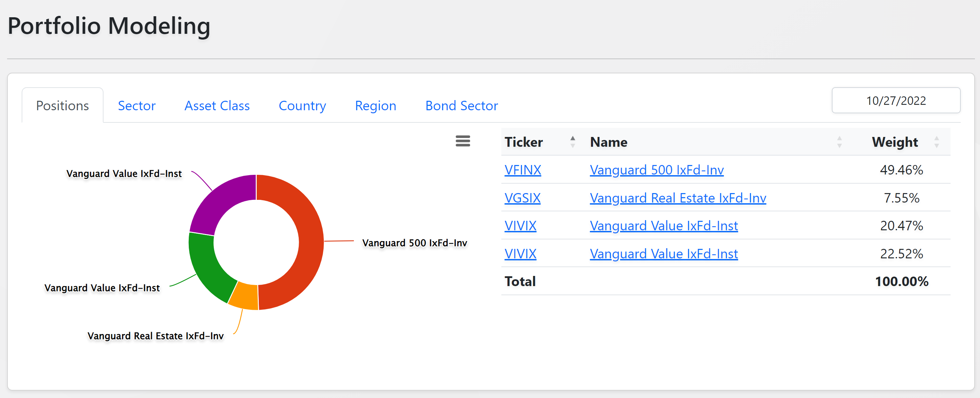Open the Region tab
The image size is (980, 398).
(375, 105)
